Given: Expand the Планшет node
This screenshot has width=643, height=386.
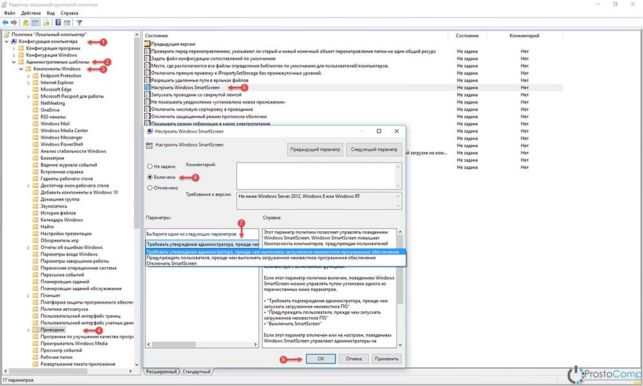Looking at the screenshot, I should click(x=29, y=295).
